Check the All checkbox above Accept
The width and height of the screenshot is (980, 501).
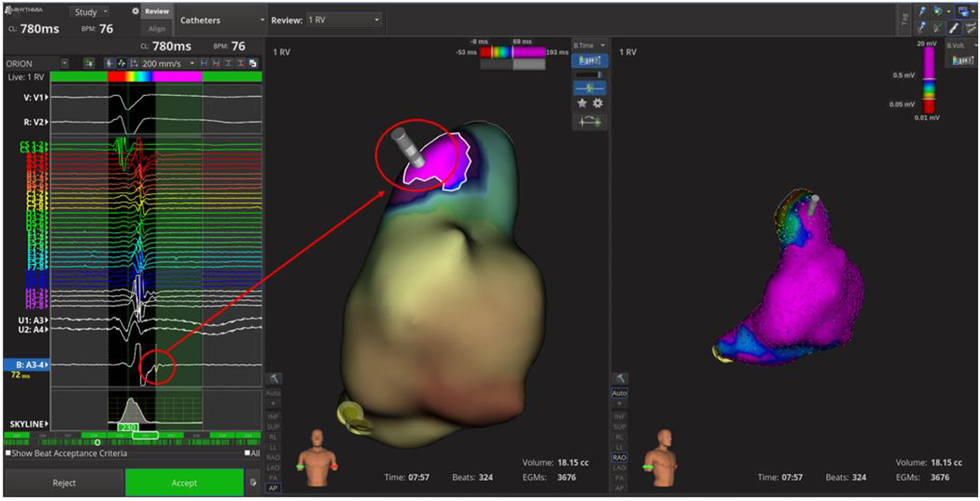247,453
